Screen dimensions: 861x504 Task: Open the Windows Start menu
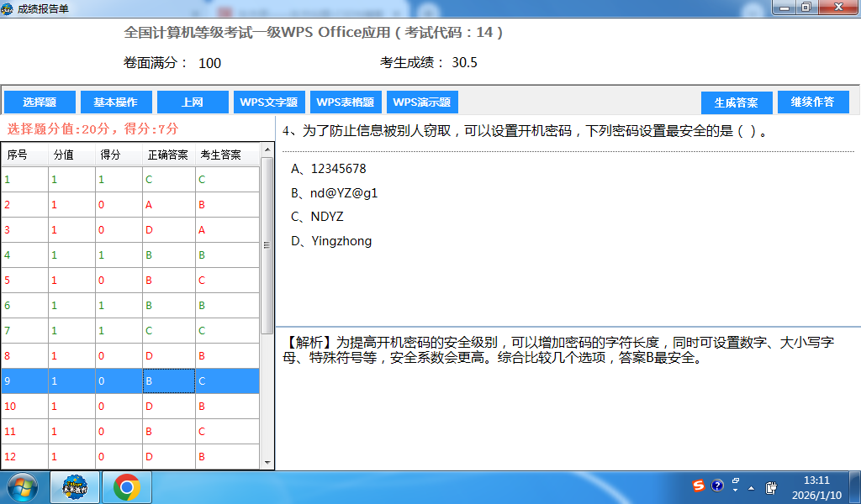click(22, 487)
